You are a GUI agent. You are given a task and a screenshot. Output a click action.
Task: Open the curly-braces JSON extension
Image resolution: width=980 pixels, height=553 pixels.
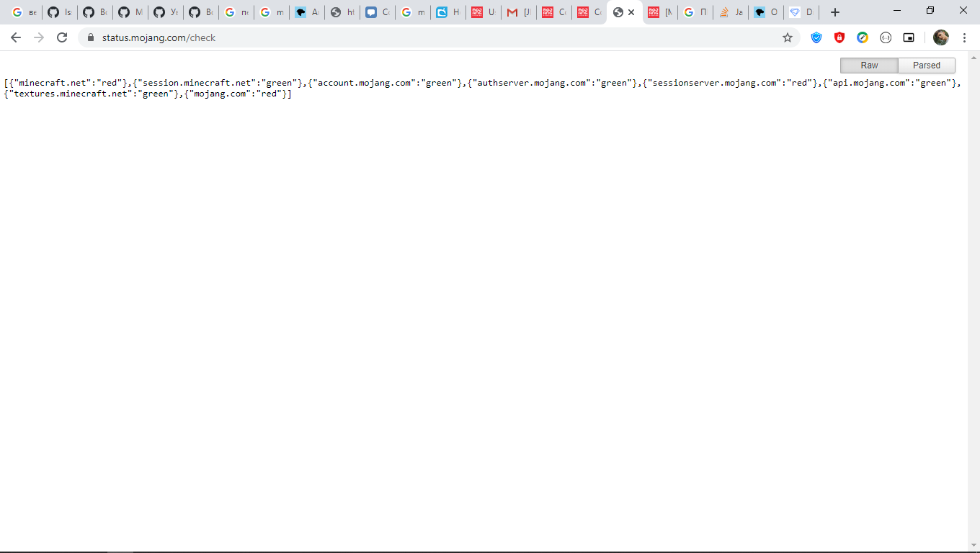coord(886,37)
